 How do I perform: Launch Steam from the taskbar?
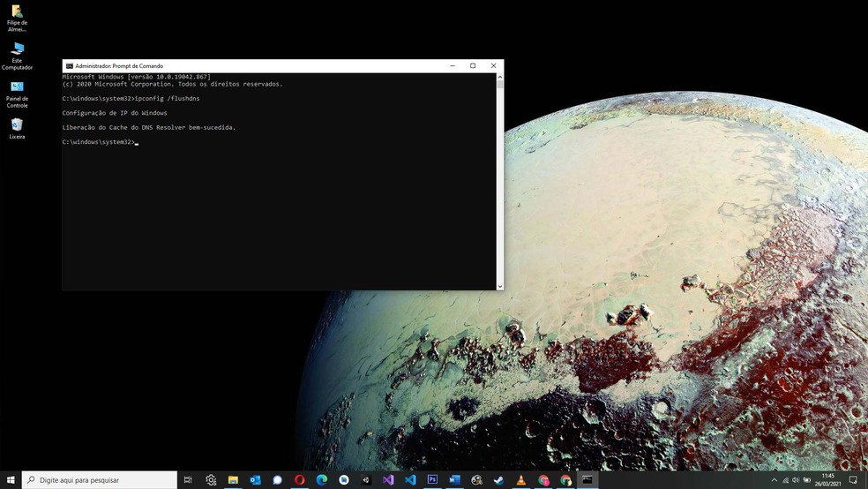pyautogui.click(x=498, y=479)
